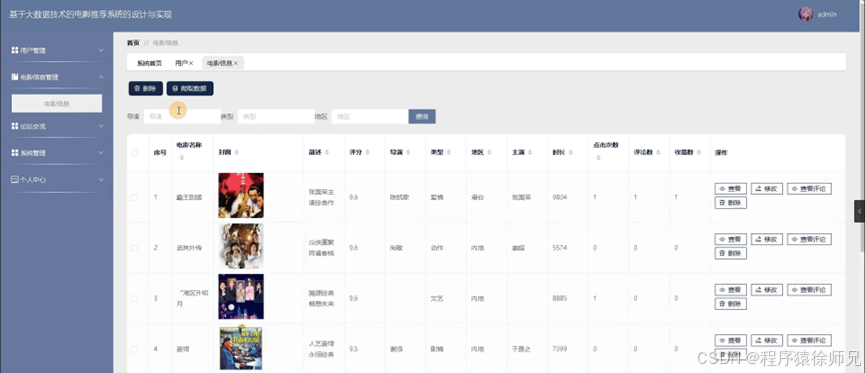Sort the table by 导演 column
865x373 pixels.
(x=408, y=152)
